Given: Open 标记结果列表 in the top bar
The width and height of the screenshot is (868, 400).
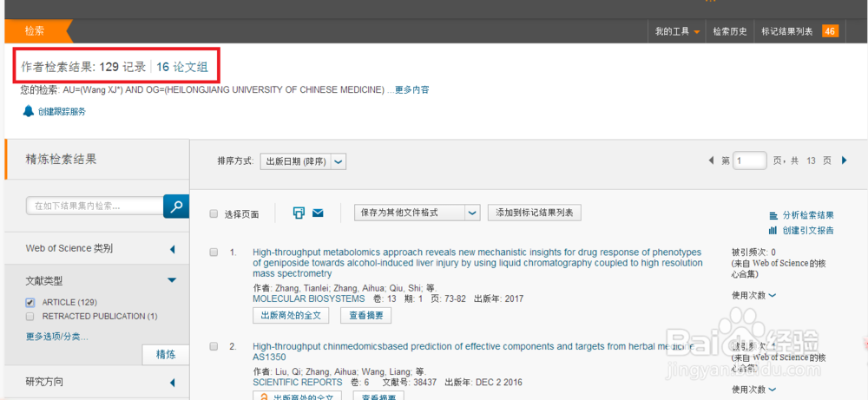Looking at the screenshot, I should click(x=787, y=31).
